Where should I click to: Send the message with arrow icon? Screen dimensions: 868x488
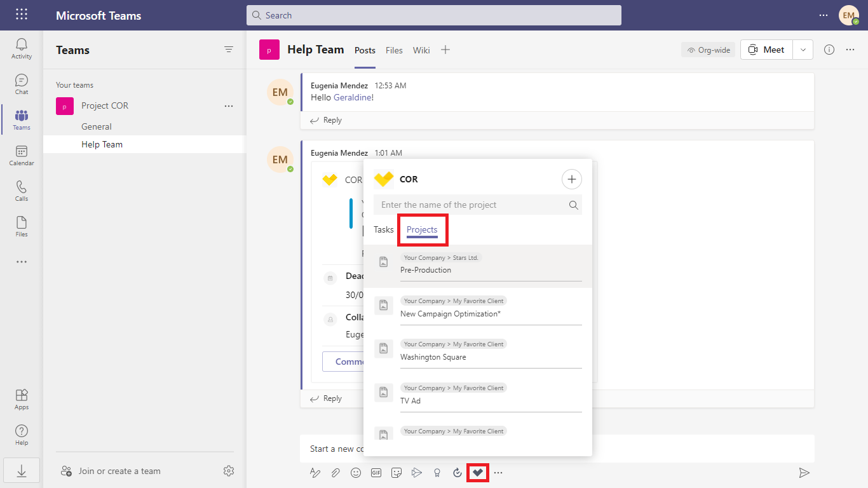804,473
